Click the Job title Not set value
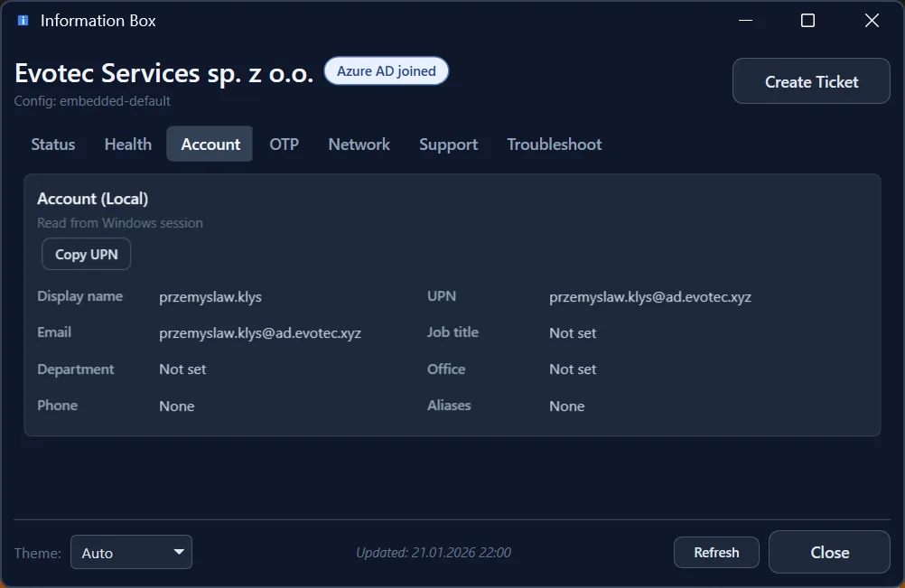This screenshot has height=588, width=905. point(573,333)
